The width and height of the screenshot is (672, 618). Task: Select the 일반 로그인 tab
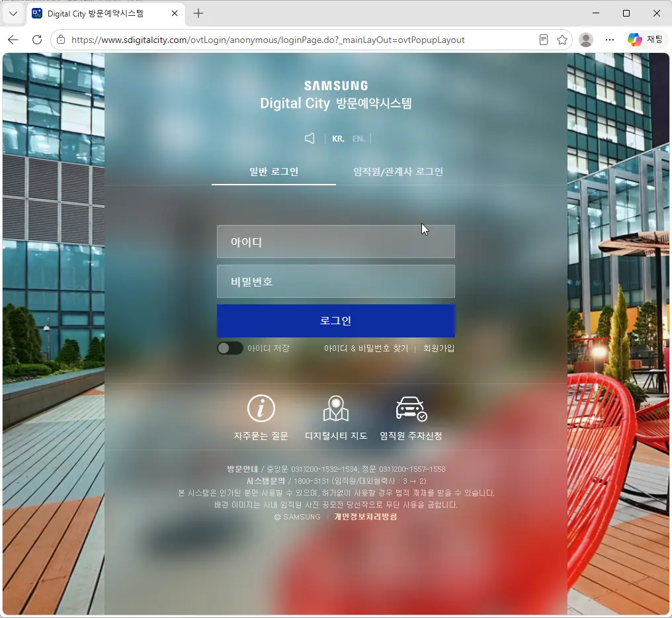(x=274, y=172)
